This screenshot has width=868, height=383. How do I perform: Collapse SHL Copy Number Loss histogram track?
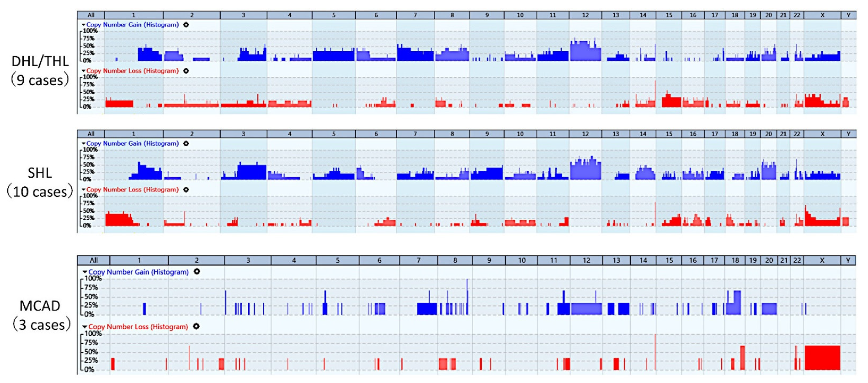(x=83, y=190)
